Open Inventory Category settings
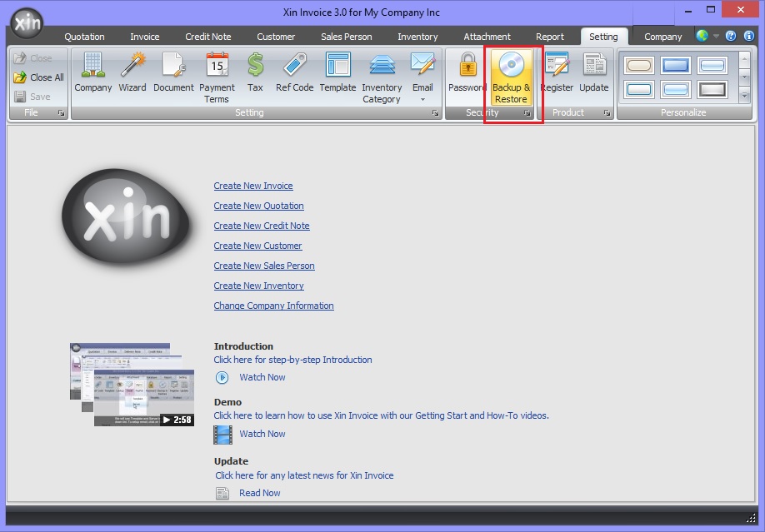 tap(382, 78)
